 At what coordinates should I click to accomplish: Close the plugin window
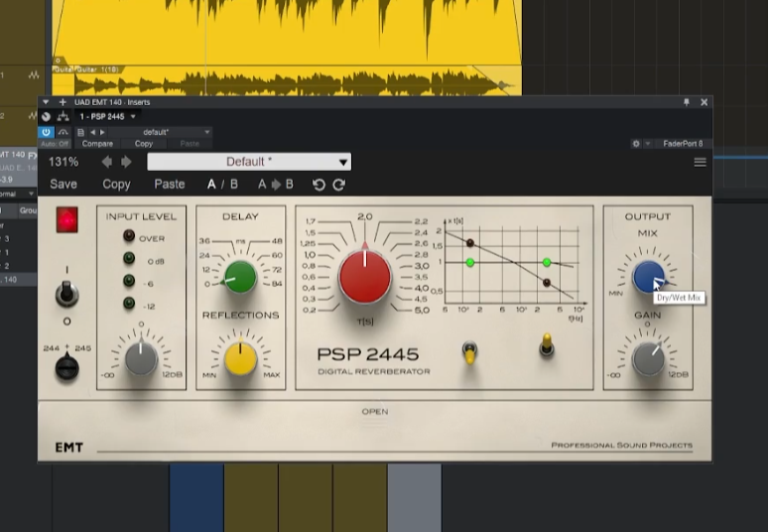[x=704, y=102]
